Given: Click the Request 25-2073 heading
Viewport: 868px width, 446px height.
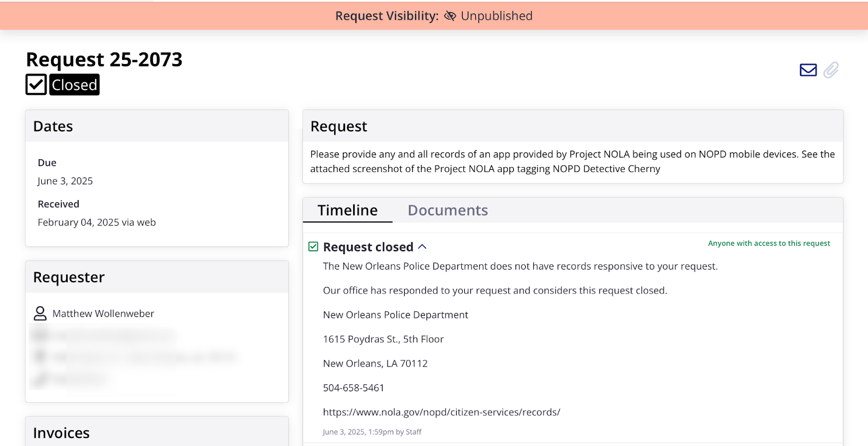Looking at the screenshot, I should point(104,60).
